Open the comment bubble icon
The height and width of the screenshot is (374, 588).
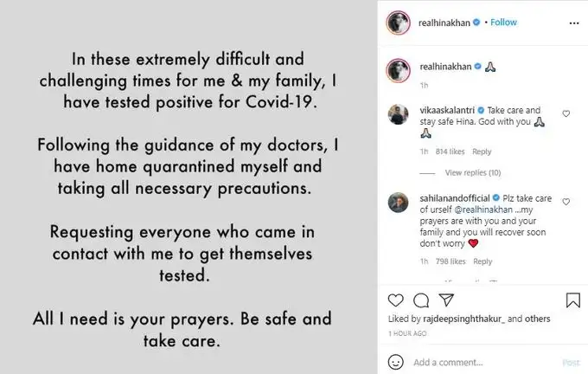pos(421,300)
